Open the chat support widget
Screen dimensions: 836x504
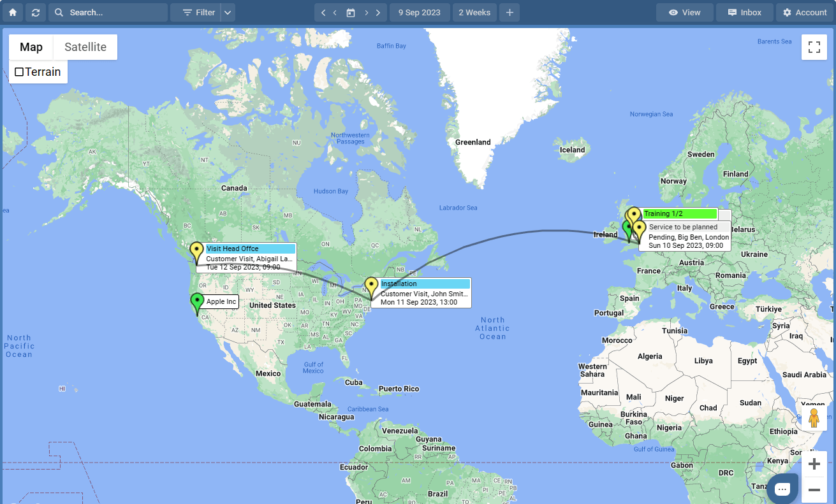(782, 489)
